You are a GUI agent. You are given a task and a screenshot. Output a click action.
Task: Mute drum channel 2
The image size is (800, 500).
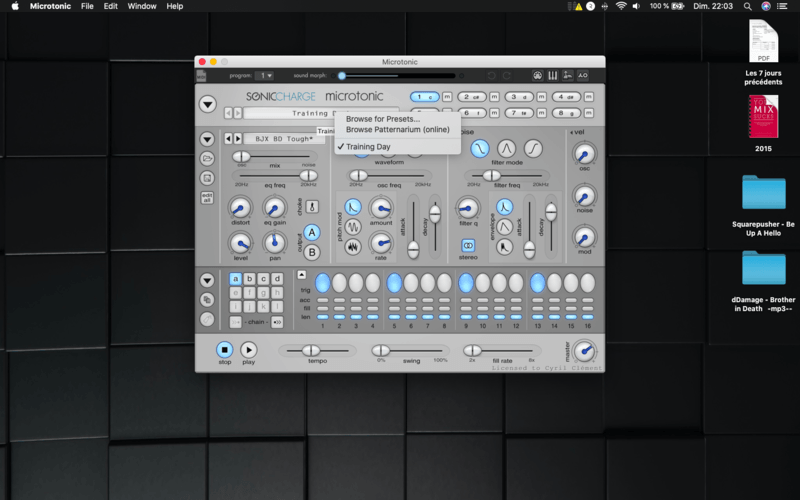[494, 96]
